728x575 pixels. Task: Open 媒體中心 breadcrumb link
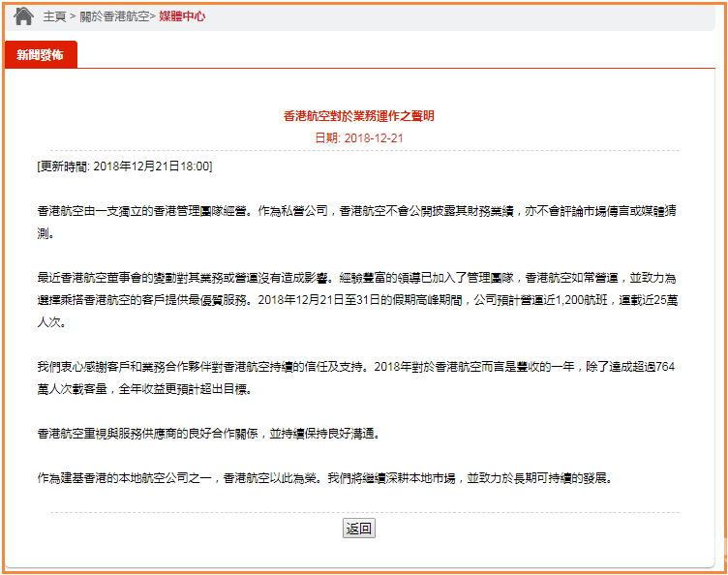tap(182, 16)
